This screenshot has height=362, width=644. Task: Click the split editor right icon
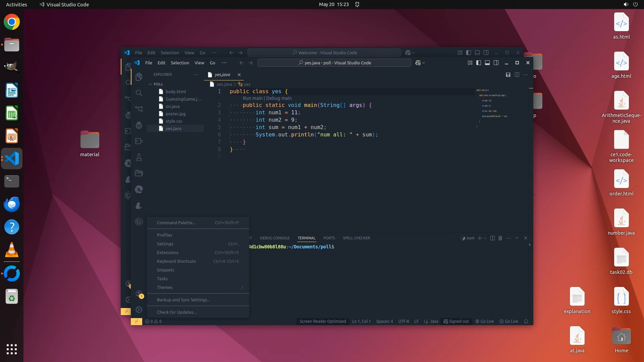517,75
